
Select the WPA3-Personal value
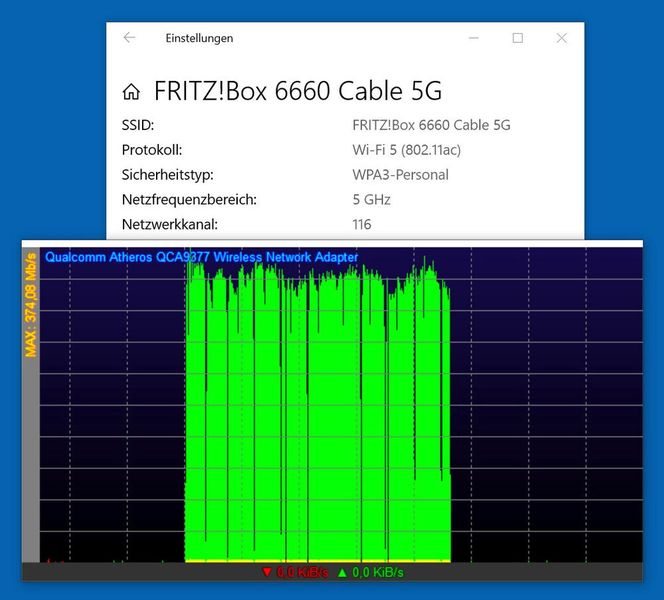pos(400,175)
